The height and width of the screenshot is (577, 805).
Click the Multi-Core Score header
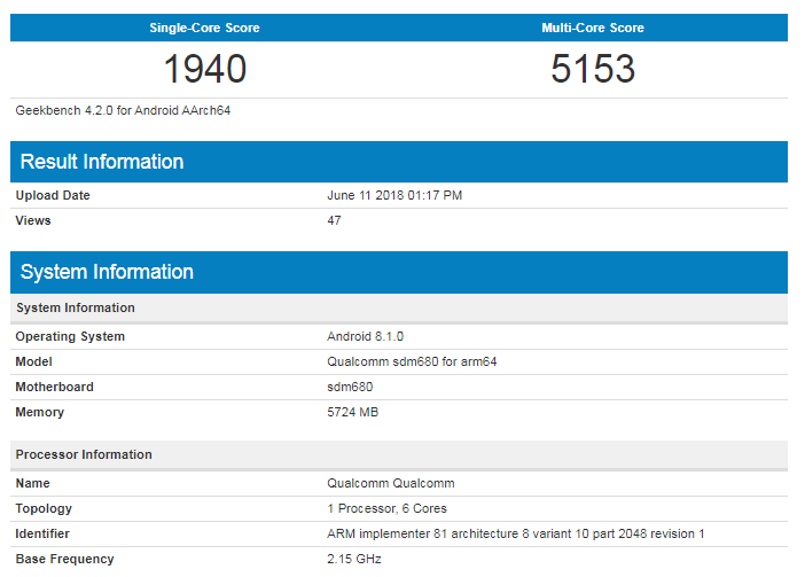pyautogui.click(x=592, y=28)
